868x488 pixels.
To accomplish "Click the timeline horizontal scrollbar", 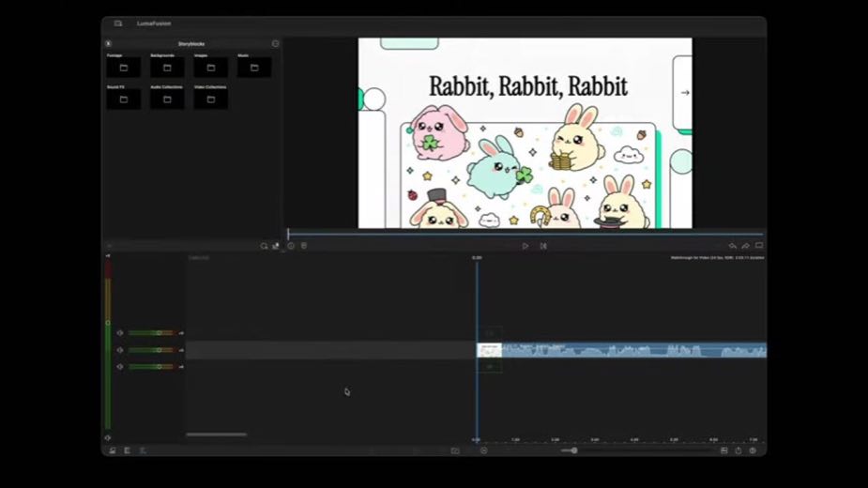I will 217,435.
